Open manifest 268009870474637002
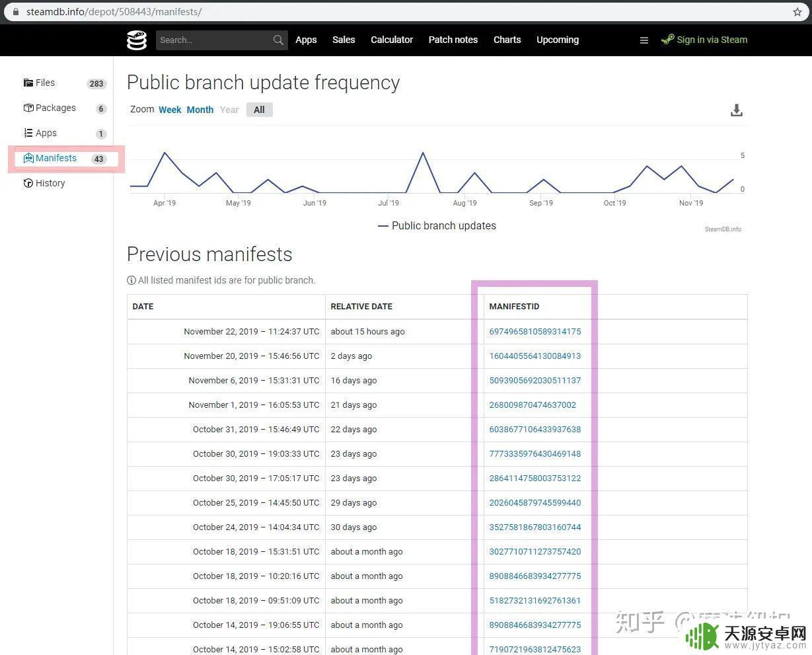This screenshot has height=655, width=812. click(533, 405)
